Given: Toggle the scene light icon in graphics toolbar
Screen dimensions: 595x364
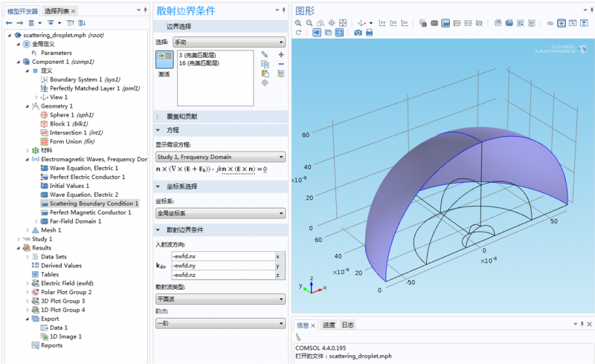Looking at the screenshot, I should coord(317,33).
